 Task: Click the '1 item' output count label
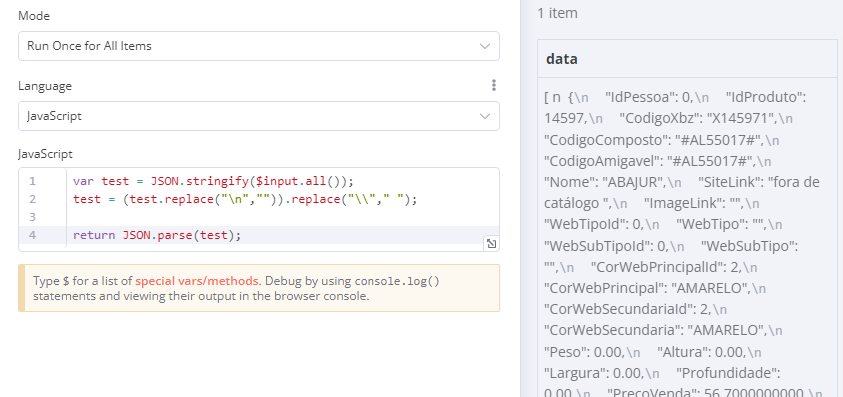[x=558, y=13]
